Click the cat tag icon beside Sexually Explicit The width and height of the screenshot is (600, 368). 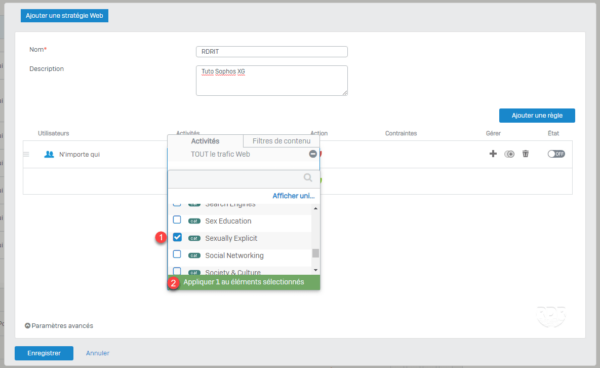click(194, 238)
